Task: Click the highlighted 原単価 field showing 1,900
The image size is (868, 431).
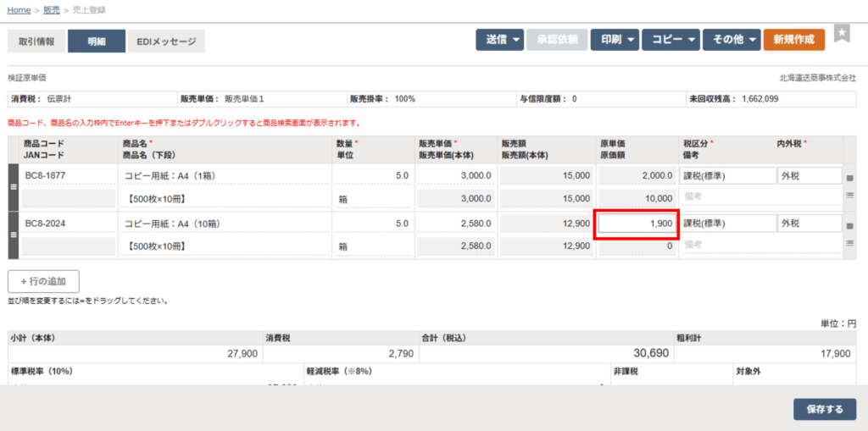Action: pos(637,224)
